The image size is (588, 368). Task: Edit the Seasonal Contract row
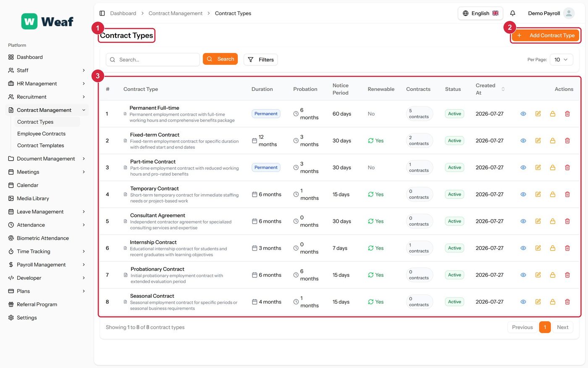[x=538, y=302]
